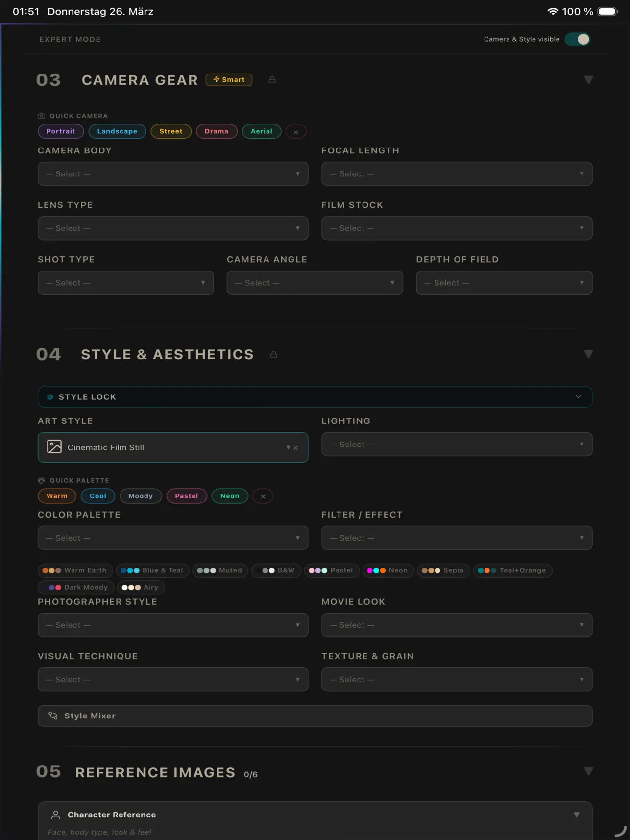Choose the Muted color swatch
Viewport: 630px width, 840px height.
point(220,570)
